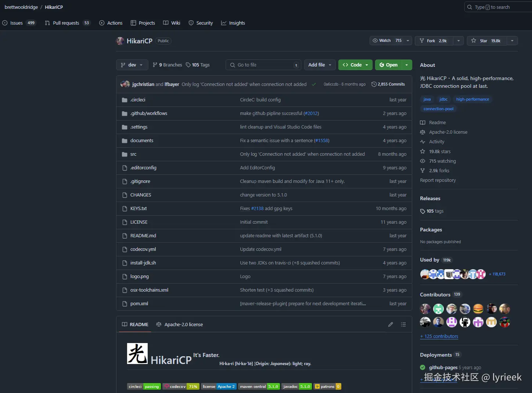Click the first contributor avatar
532x393 pixels.
[x=425, y=309]
